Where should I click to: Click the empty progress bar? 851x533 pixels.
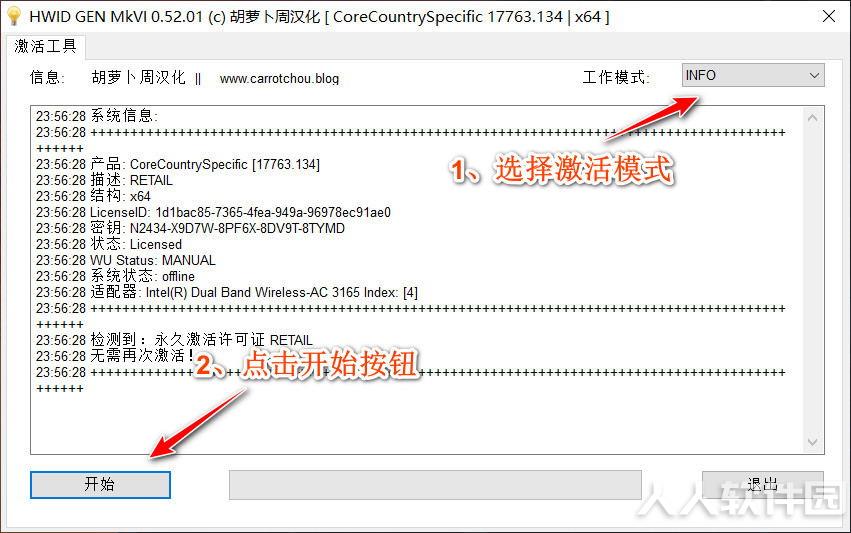[x=435, y=485]
